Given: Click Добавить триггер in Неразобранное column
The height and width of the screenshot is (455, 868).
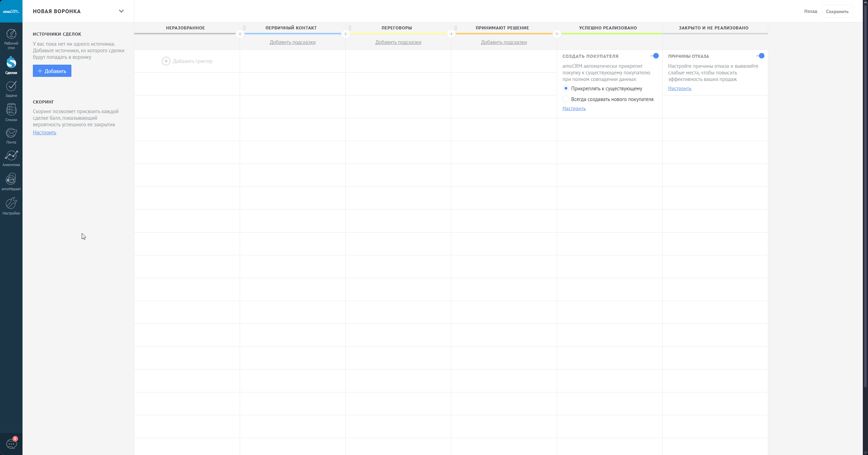Looking at the screenshot, I should click(x=187, y=61).
